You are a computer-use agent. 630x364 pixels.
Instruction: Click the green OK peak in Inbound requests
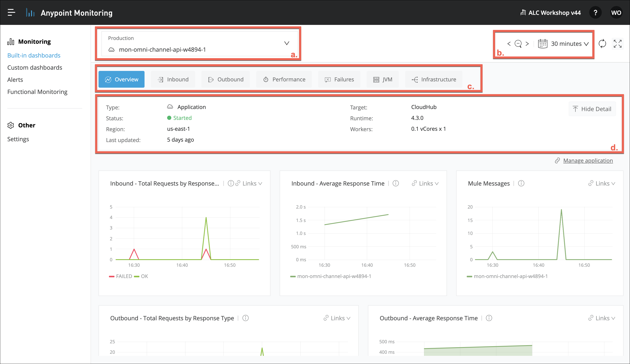point(206,218)
